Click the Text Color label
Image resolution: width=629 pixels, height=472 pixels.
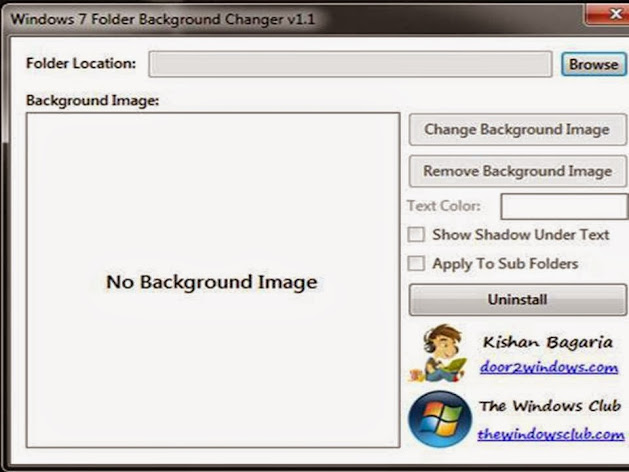coord(444,206)
